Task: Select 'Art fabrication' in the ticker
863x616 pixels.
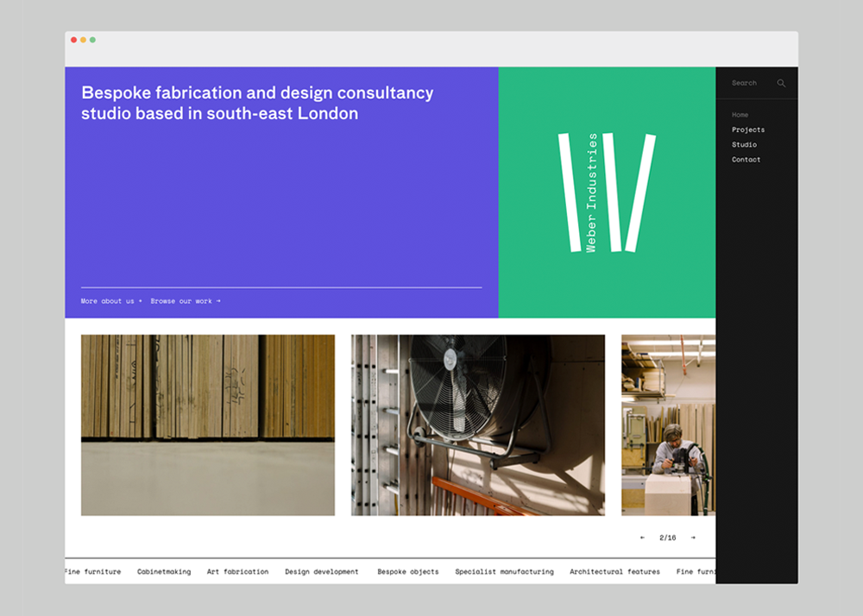Action: (237, 572)
